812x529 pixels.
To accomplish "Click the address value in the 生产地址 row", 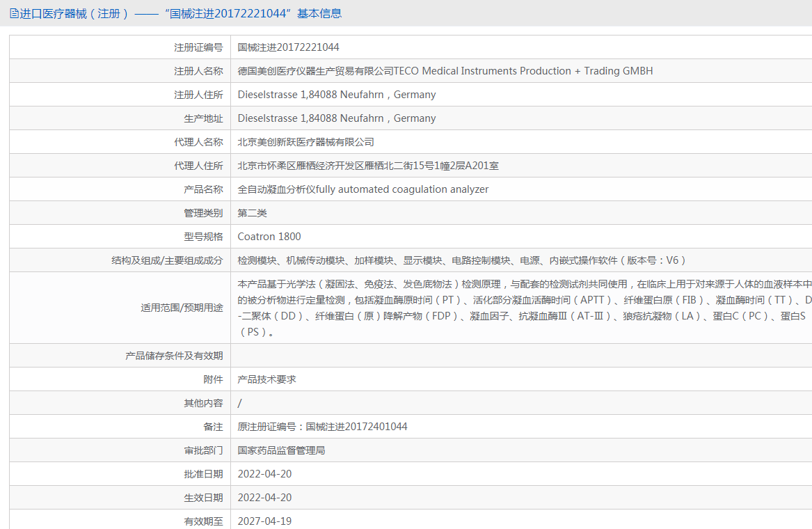I will [x=336, y=118].
